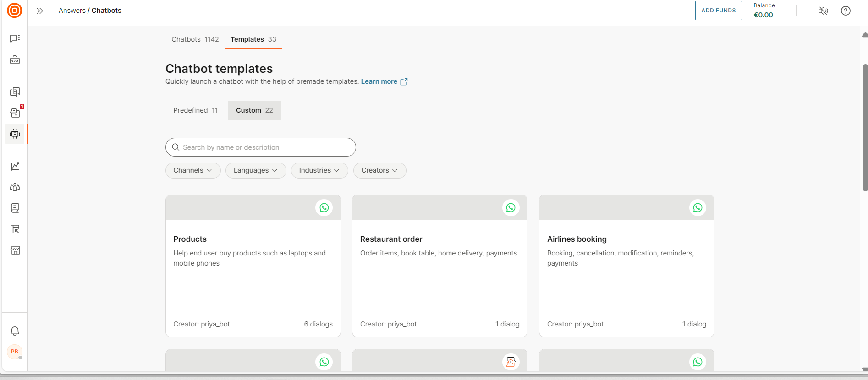Click the "6 dialogs" text on Products card
The image size is (868, 380).
click(318, 324)
